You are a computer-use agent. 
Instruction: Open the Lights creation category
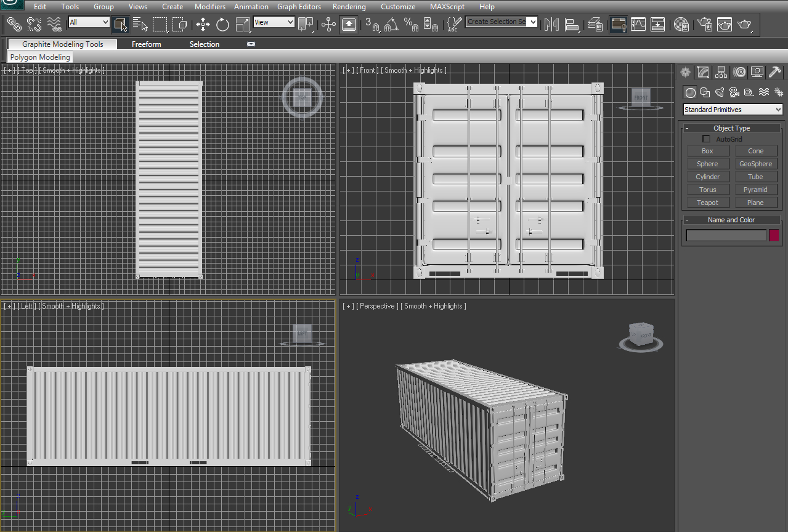(720, 92)
